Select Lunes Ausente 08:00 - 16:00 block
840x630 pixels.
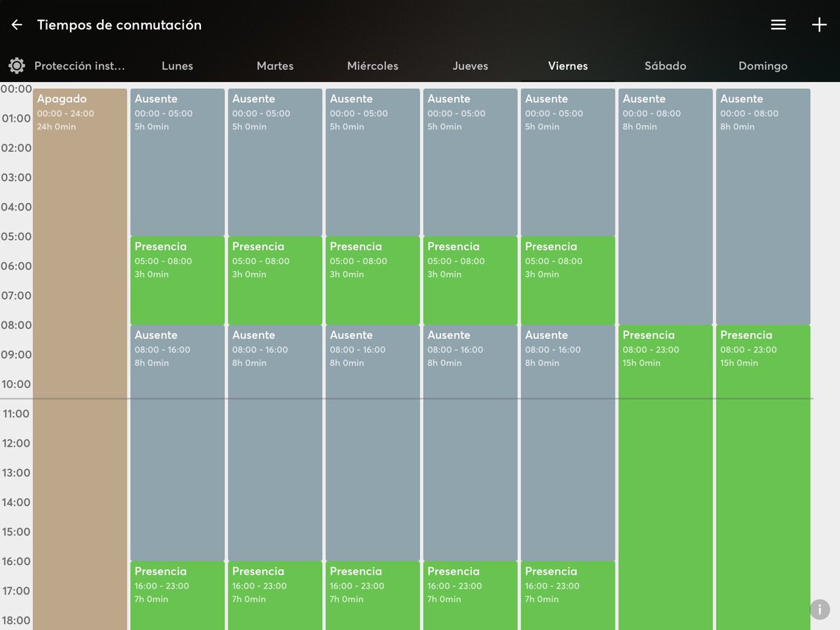178,443
